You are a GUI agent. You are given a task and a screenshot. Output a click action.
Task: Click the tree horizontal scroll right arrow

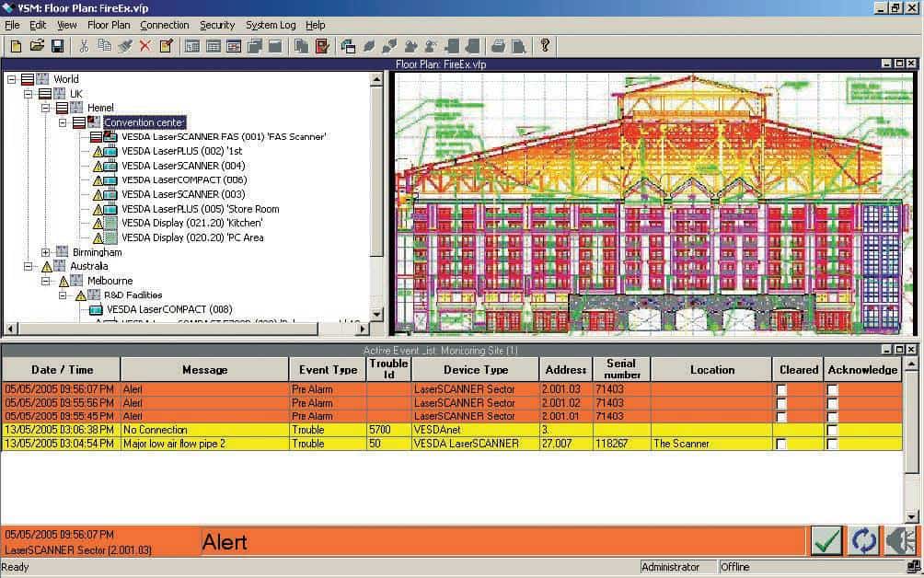click(363, 329)
